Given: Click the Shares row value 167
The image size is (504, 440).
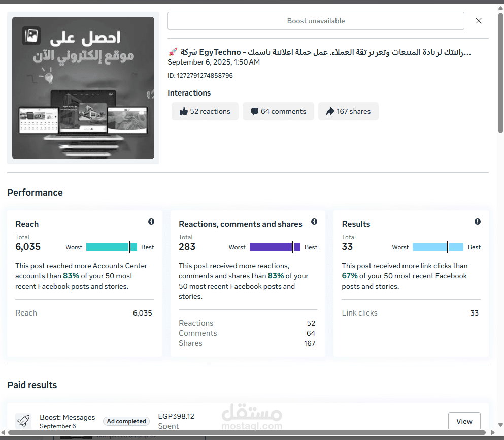Looking at the screenshot, I should tap(310, 343).
